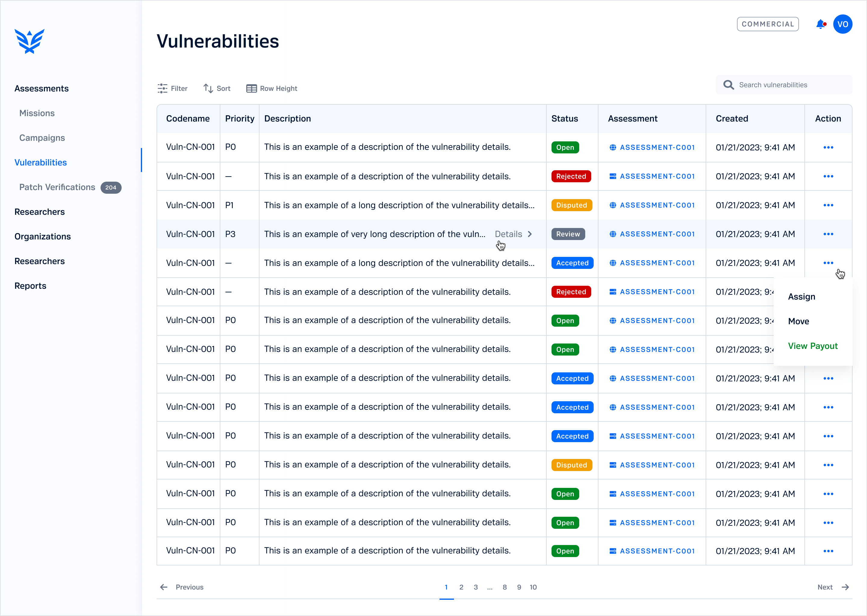867x616 pixels.
Task: Click the Sort arrows icon
Action: pyautogui.click(x=208, y=88)
